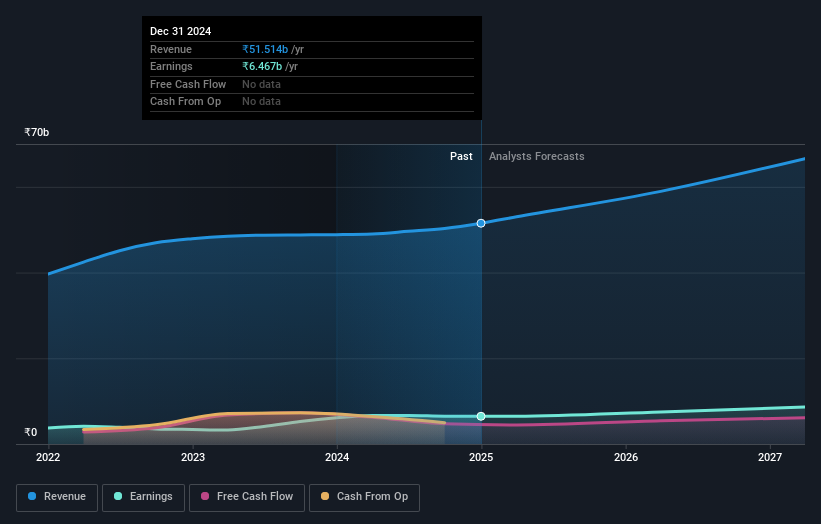This screenshot has height=524, width=821.
Task: Toggle the Free Cash Flow legend series
Action: pyautogui.click(x=247, y=497)
